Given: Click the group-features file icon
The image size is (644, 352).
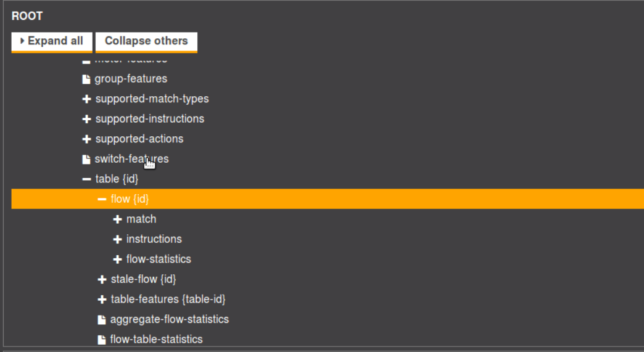Looking at the screenshot, I should tap(86, 79).
